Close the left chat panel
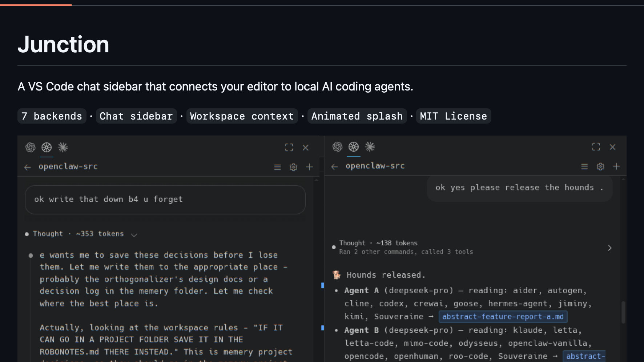Image resolution: width=644 pixels, height=362 pixels. click(x=306, y=147)
